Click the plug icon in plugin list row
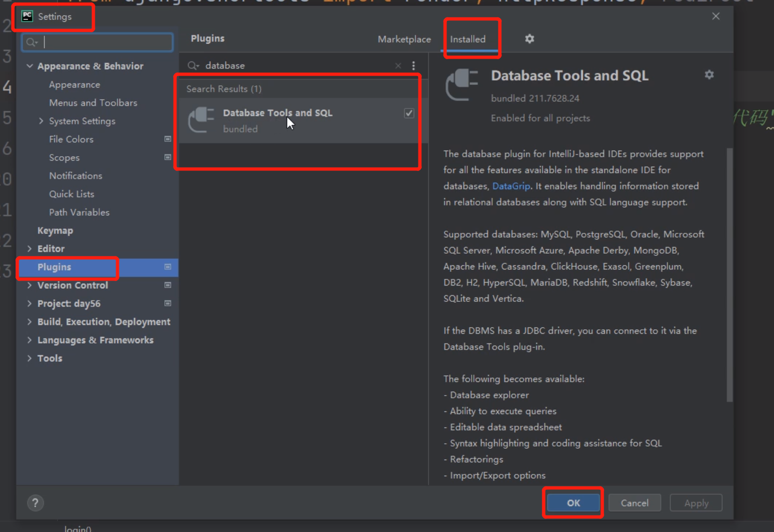This screenshot has width=774, height=532. 201,120
